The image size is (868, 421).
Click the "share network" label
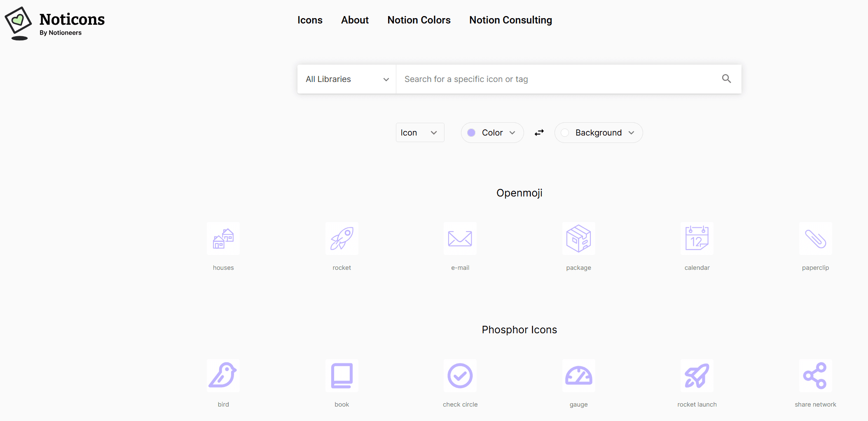click(x=816, y=405)
